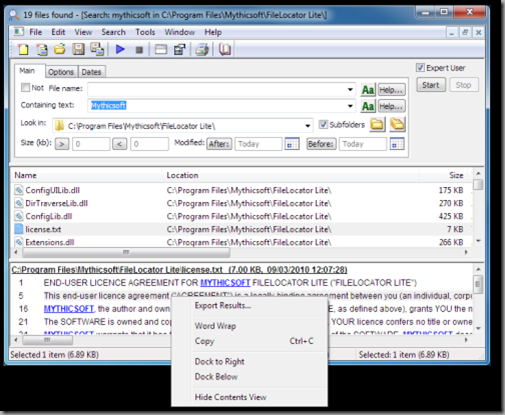Image resolution: width=505 pixels, height=415 pixels.
Task: Sort results by Name column header
Action: pyautogui.click(x=88, y=175)
